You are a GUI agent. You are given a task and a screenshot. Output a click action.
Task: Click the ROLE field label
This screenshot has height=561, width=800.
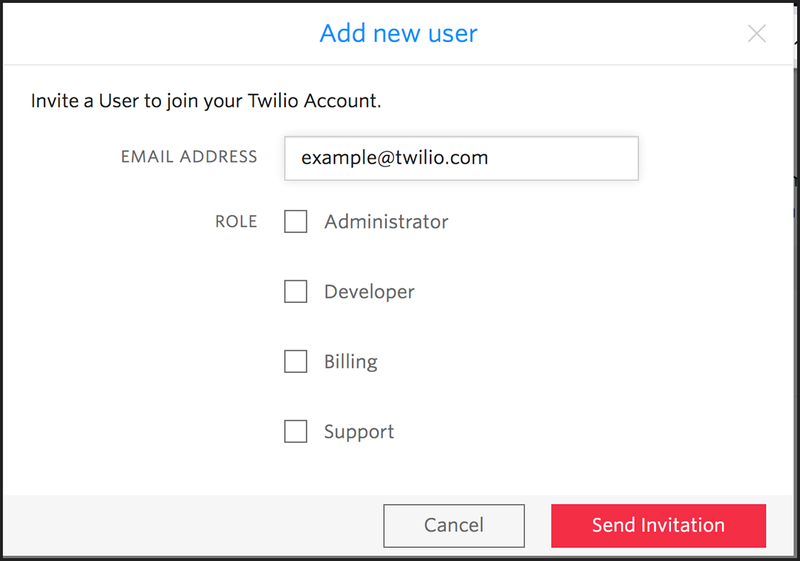tap(236, 221)
